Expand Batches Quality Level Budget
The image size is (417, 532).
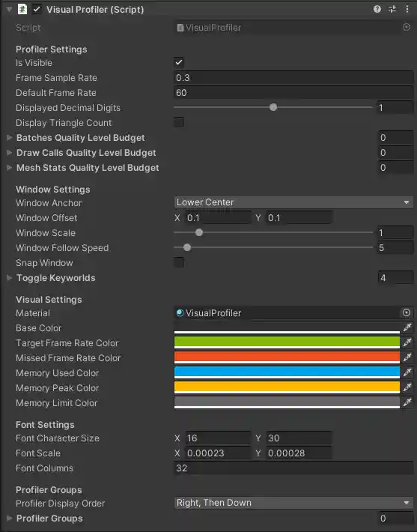10,137
